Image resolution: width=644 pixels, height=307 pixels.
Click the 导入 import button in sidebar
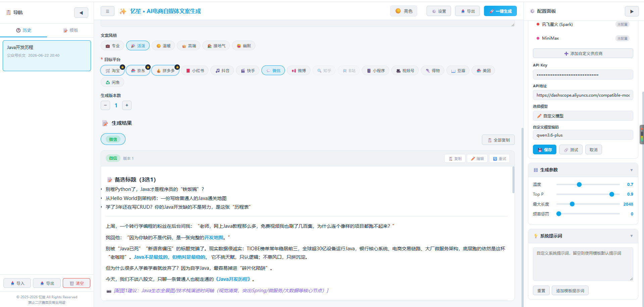click(17, 283)
